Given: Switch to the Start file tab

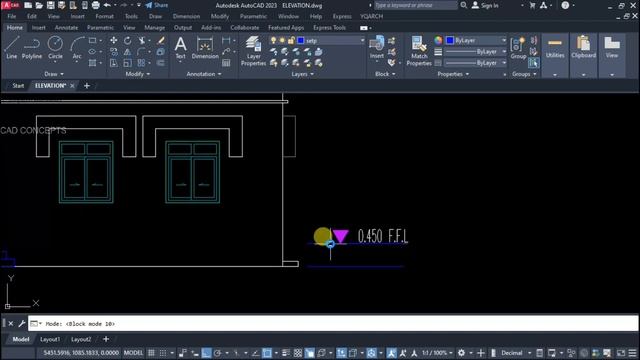Looking at the screenshot, I should click(x=18, y=86).
